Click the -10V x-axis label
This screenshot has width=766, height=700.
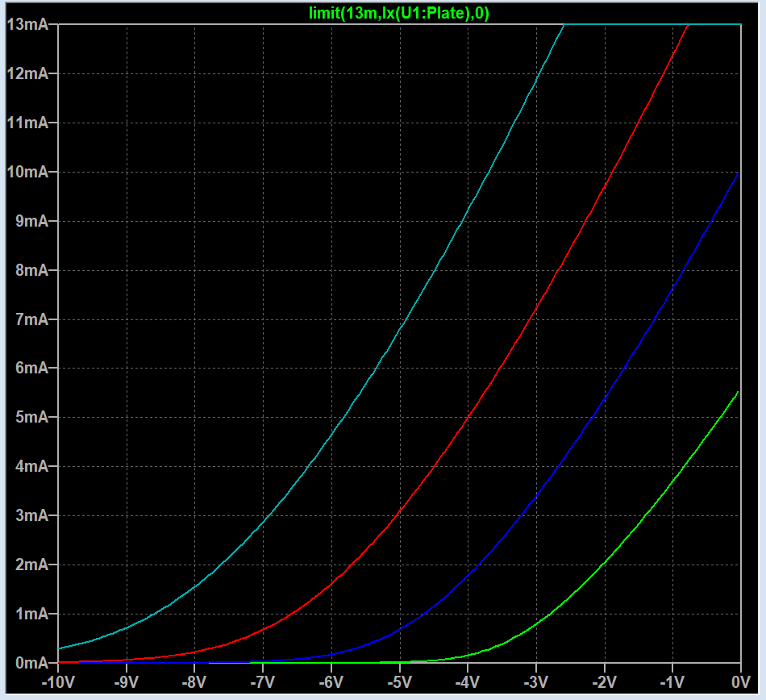(x=58, y=682)
